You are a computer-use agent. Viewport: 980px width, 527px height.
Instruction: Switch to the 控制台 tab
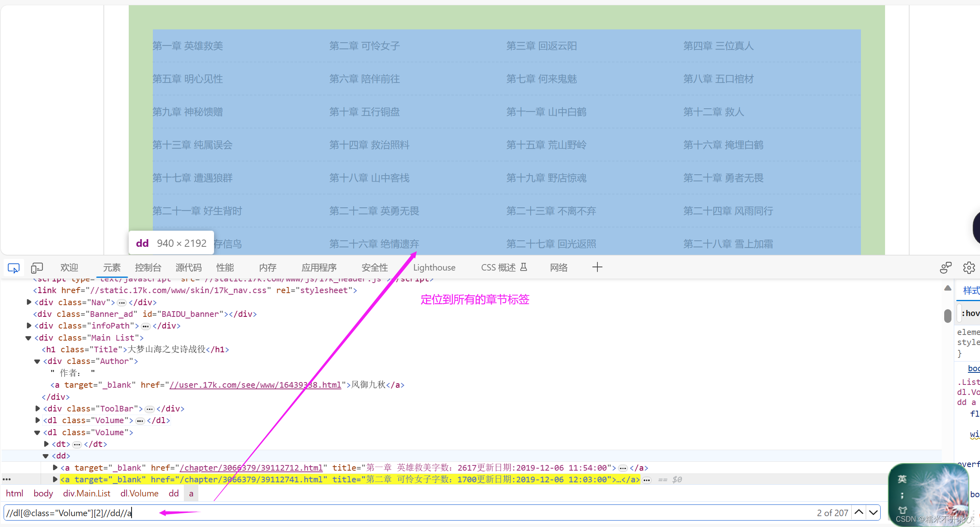(148, 268)
